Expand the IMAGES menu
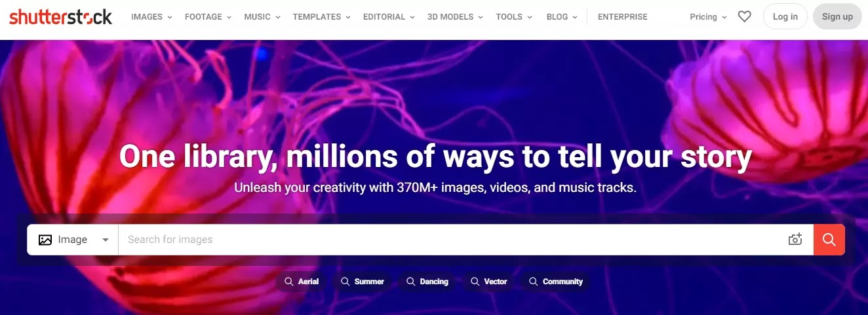The image size is (868, 315). pyautogui.click(x=152, y=17)
